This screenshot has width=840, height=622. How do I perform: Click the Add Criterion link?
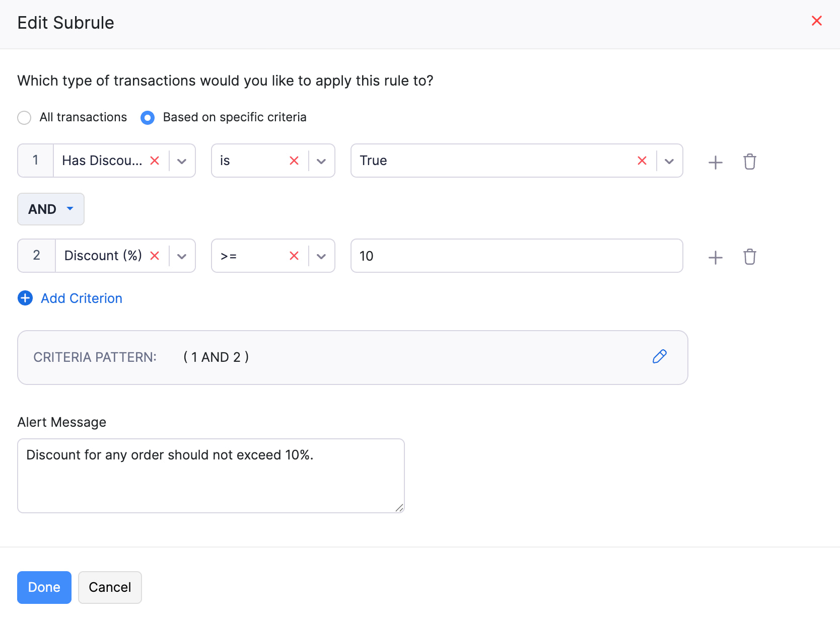81,298
